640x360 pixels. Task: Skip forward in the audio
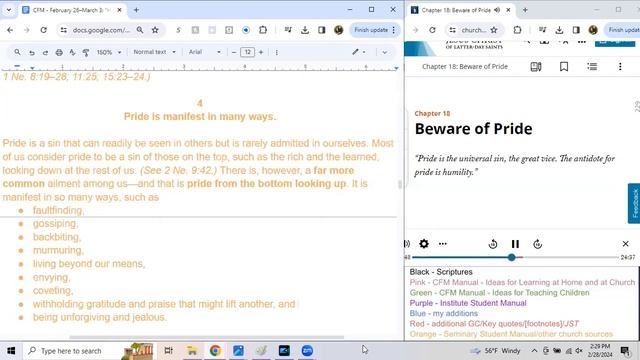pyautogui.click(x=538, y=244)
